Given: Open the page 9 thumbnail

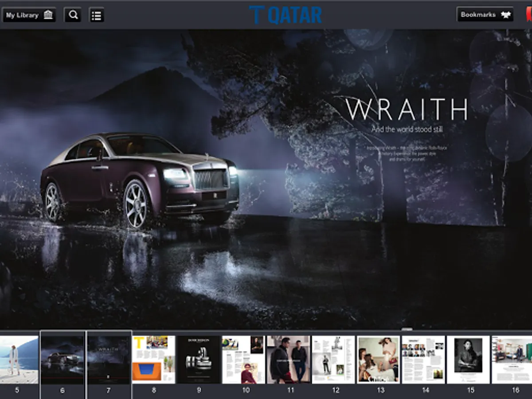Looking at the screenshot, I should [x=199, y=360].
